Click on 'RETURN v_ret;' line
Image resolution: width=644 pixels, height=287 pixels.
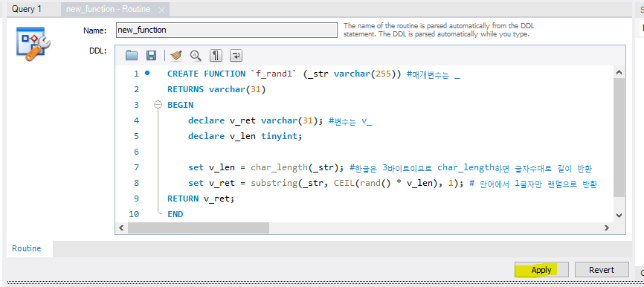(x=201, y=199)
